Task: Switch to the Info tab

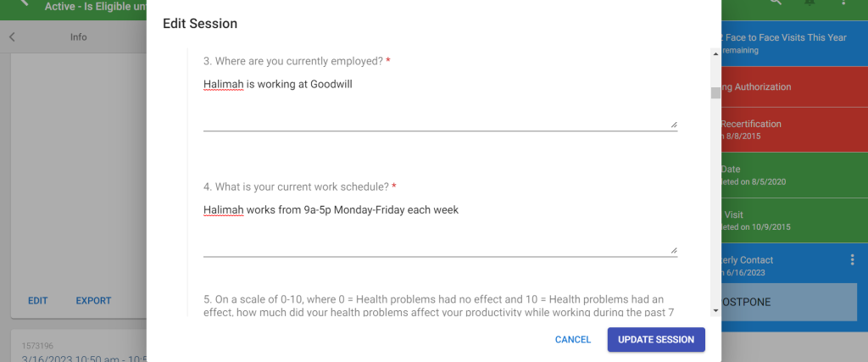Action: pos(79,37)
